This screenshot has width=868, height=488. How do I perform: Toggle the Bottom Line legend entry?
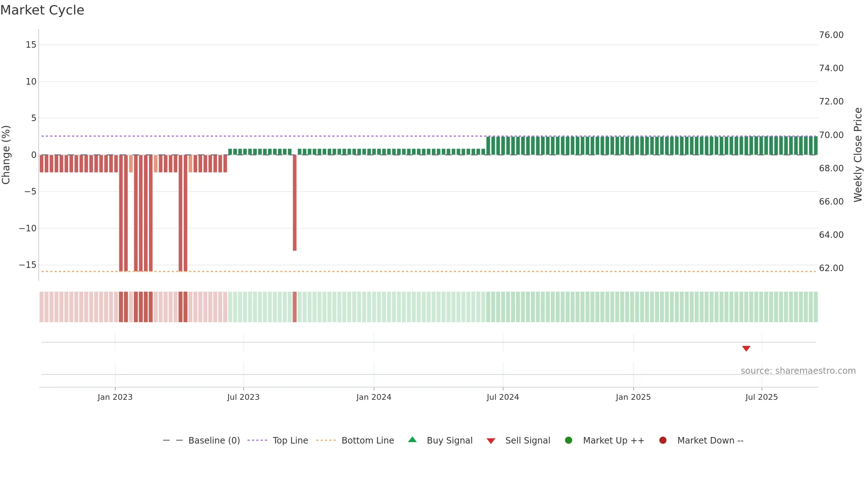(x=355, y=440)
